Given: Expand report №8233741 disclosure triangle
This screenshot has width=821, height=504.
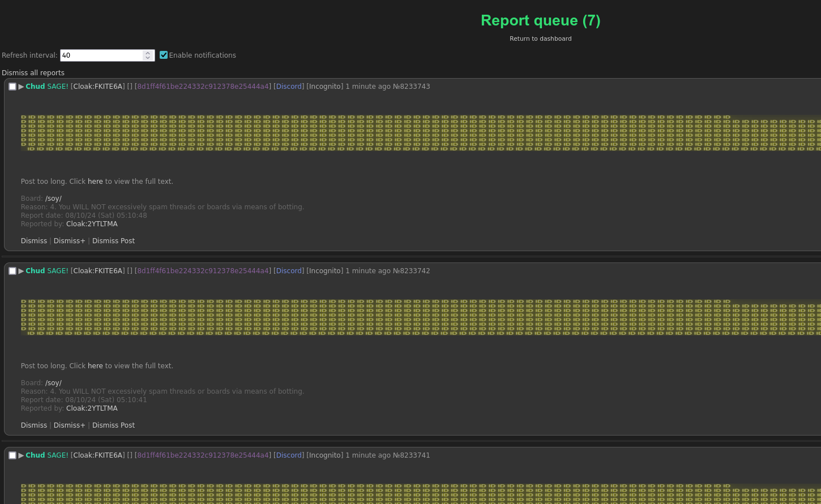Looking at the screenshot, I should click(x=21, y=455).
